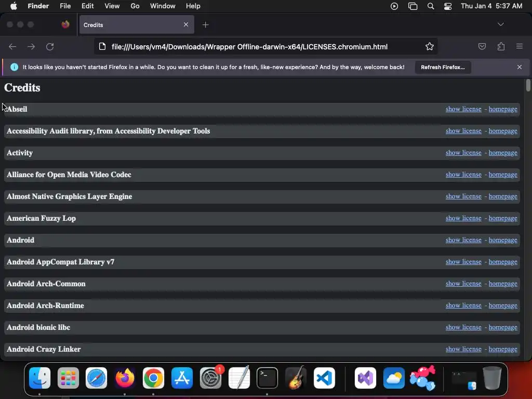This screenshot has width=532, height=399.
Task: Show license for Abseil
Action: coord(463,109)
